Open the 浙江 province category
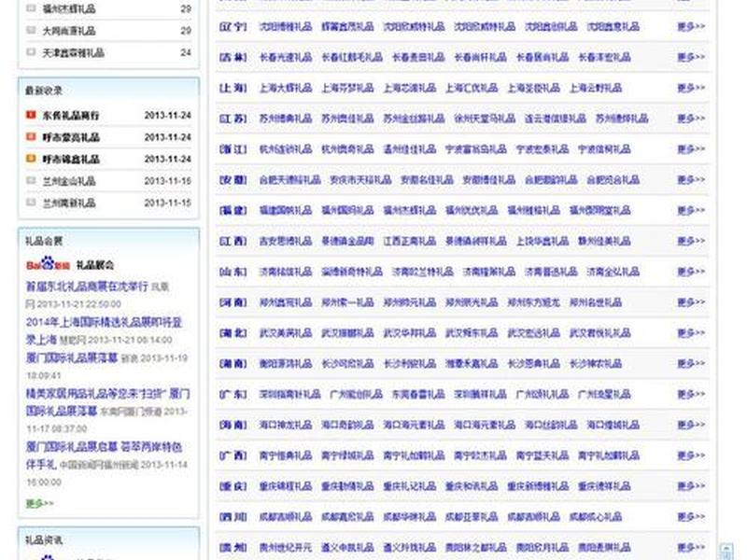747x560 pixels. tap(233, 149)
